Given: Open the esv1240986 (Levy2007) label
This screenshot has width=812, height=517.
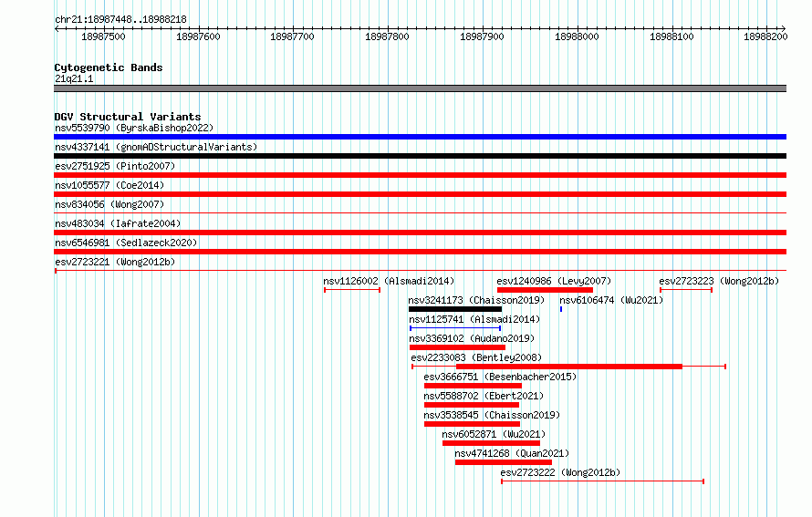Looking at the screenshot, I should pyautogui.click(x=554, y=281).
